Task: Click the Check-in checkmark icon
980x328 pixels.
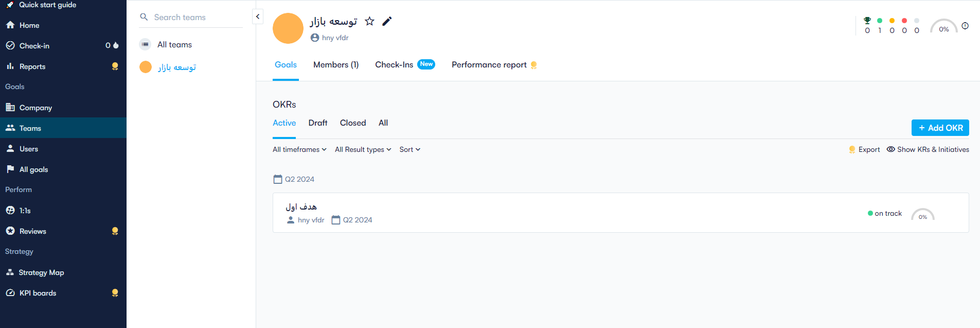Action: [10, 45]
